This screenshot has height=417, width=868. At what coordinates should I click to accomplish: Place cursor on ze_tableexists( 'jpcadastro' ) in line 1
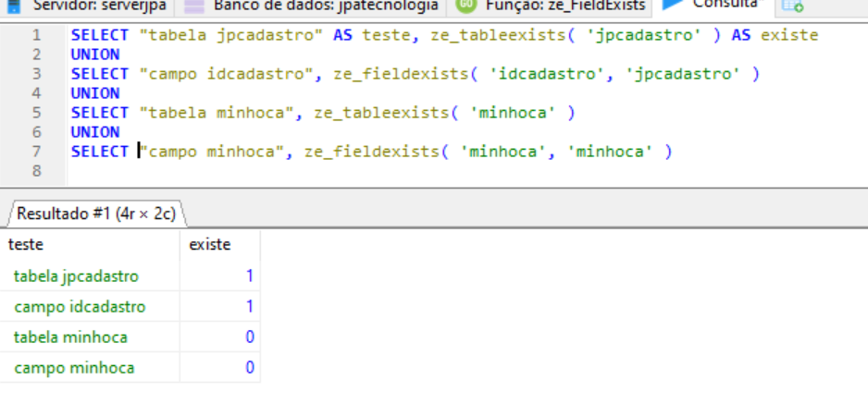tap(576, 35)
